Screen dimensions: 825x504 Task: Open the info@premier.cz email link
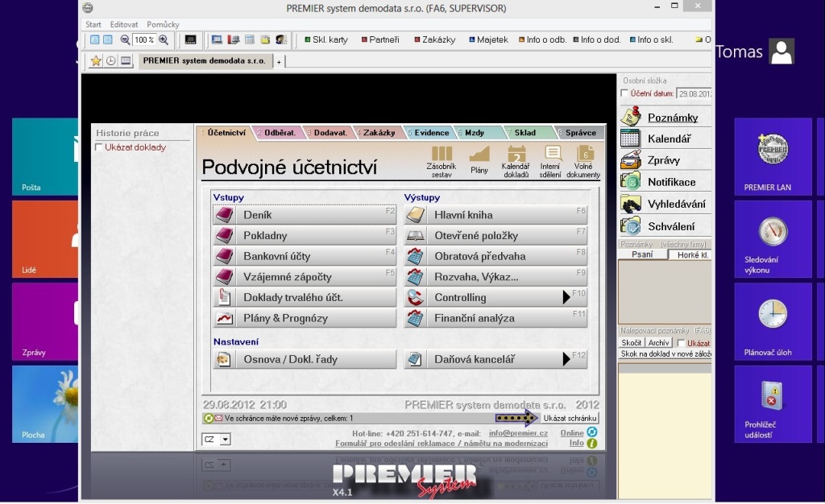tap(518, 433)
